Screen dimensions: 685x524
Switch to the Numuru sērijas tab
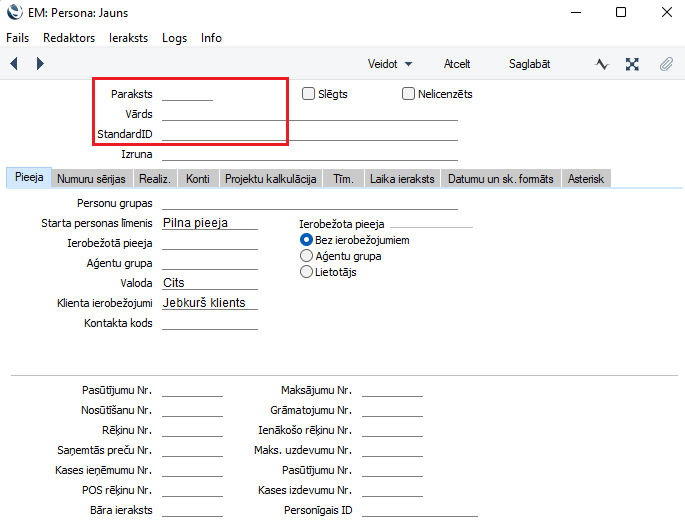click(91, 179)
